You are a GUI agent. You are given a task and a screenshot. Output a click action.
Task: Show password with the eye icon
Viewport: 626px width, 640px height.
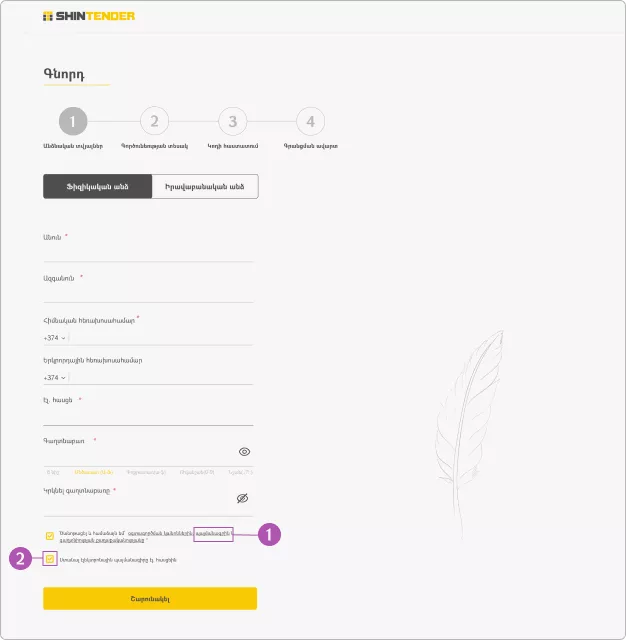(x=244, y=451)
